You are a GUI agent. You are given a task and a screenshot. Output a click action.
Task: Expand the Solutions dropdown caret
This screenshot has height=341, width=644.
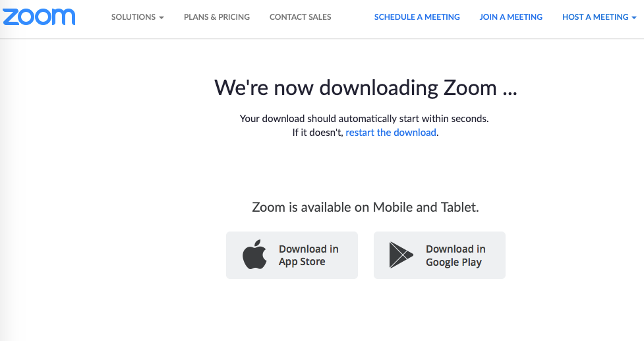coord(161,18)
